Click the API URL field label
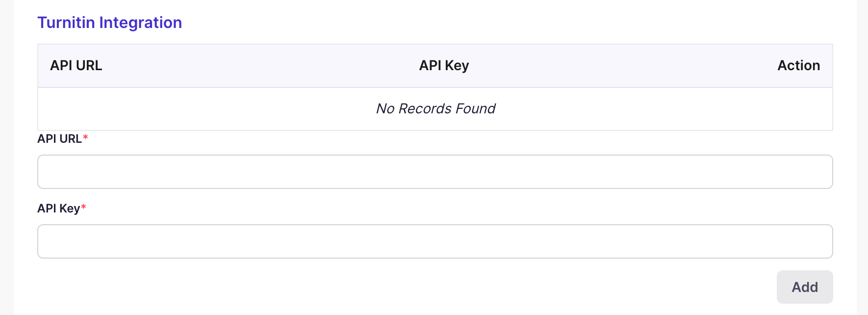Image resolution: width=868 pixels, height=315 pixels. pos(59,139)
